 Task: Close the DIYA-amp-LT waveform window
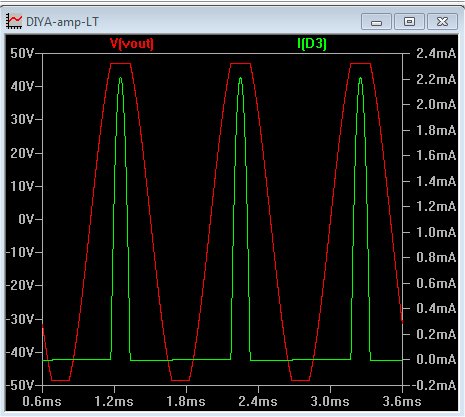tap(442, 22)
